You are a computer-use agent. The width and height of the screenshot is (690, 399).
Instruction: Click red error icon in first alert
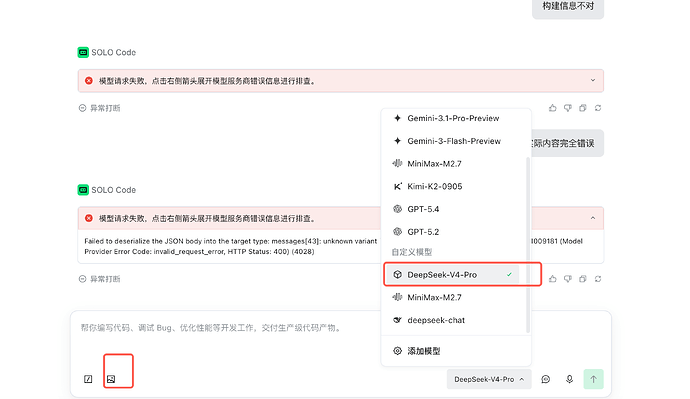click(x=89, y=81)
